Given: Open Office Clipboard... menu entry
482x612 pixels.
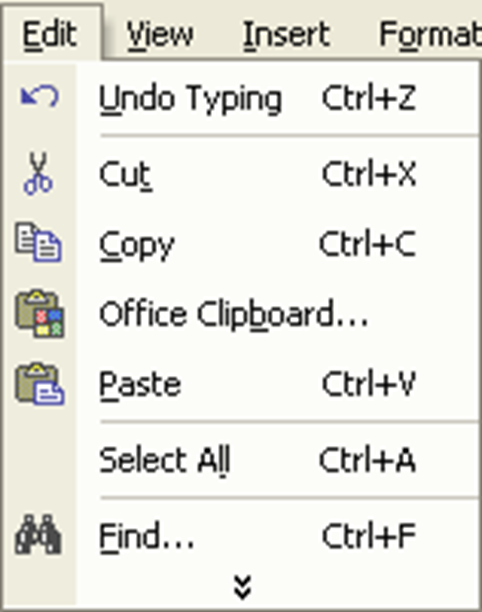Looking at the screenshot, I should (x=233, y=315).
